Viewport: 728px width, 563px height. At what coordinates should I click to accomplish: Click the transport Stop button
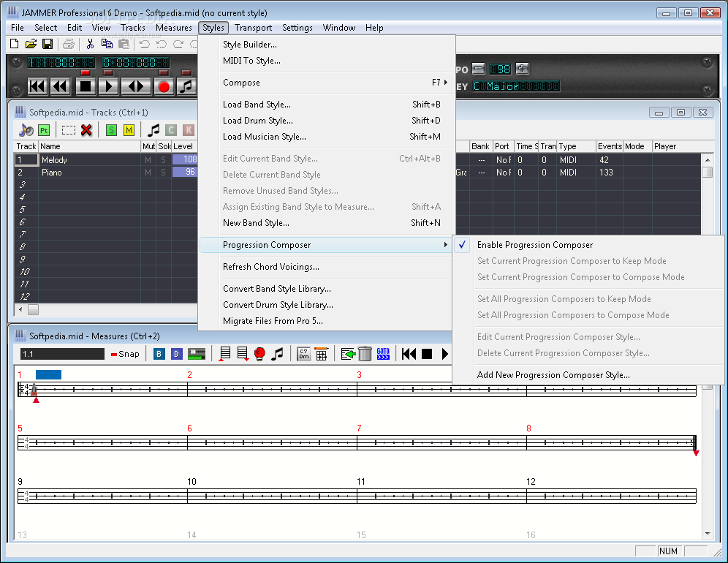pyautogui.click(x=86, y=86)
